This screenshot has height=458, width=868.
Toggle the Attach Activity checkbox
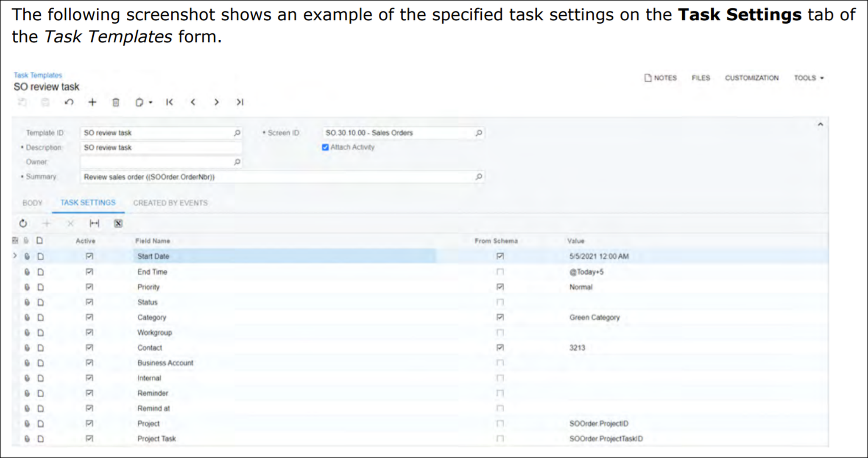325,147
